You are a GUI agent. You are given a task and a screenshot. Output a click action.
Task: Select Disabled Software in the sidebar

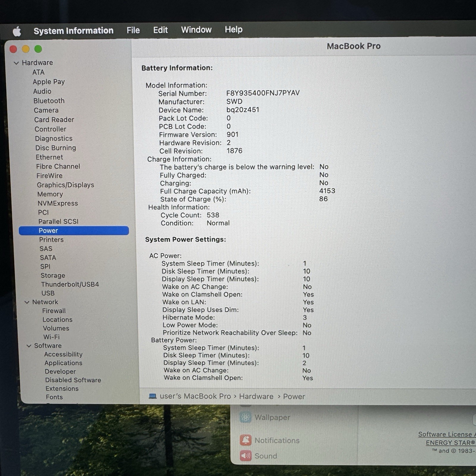tap(73, 380)
